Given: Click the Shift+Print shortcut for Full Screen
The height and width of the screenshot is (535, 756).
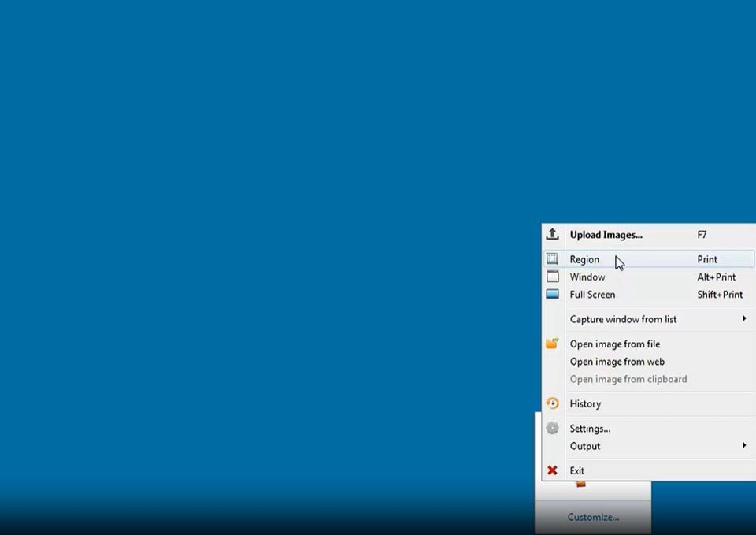Looking at the screenshot, I should (720, 295).
